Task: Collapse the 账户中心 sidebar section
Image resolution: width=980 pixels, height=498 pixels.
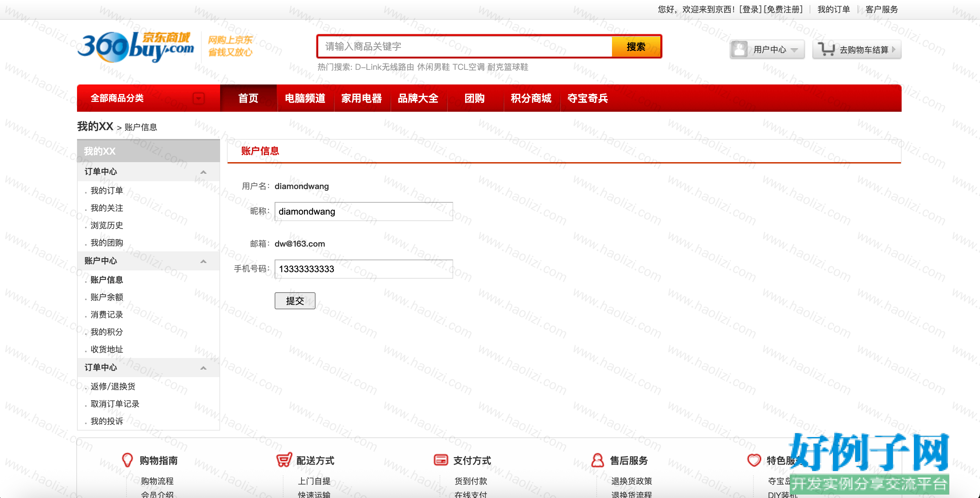Action: pos(203,261)
